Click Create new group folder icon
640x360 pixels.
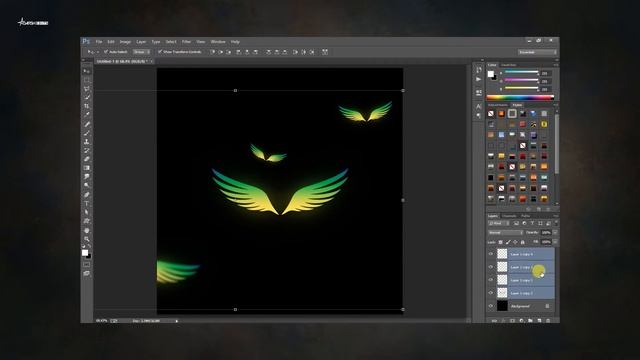(530, 321)
